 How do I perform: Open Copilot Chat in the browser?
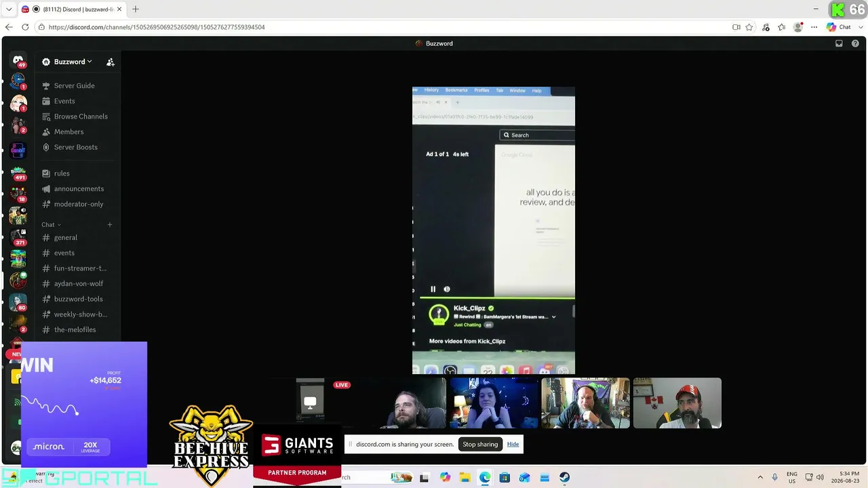[x=839, y=27]
